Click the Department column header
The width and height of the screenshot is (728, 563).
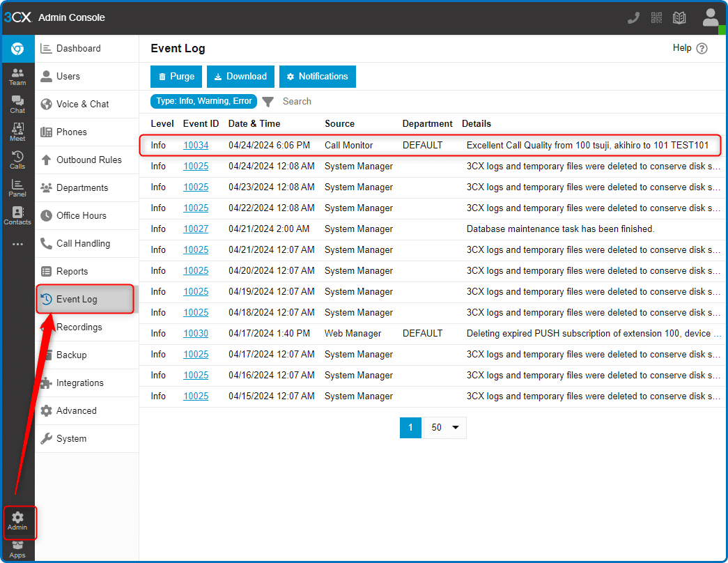427,123
